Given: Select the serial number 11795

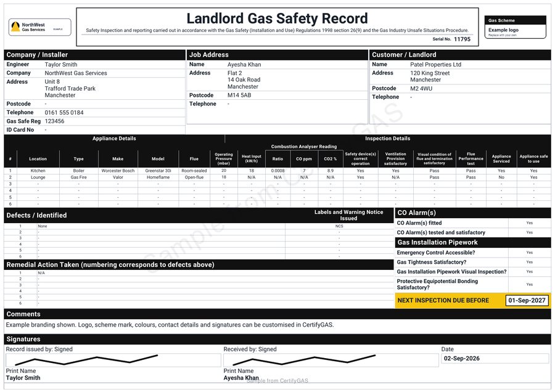Looking at the screenshot, I should pyautogui.click(x=462, y=39).
